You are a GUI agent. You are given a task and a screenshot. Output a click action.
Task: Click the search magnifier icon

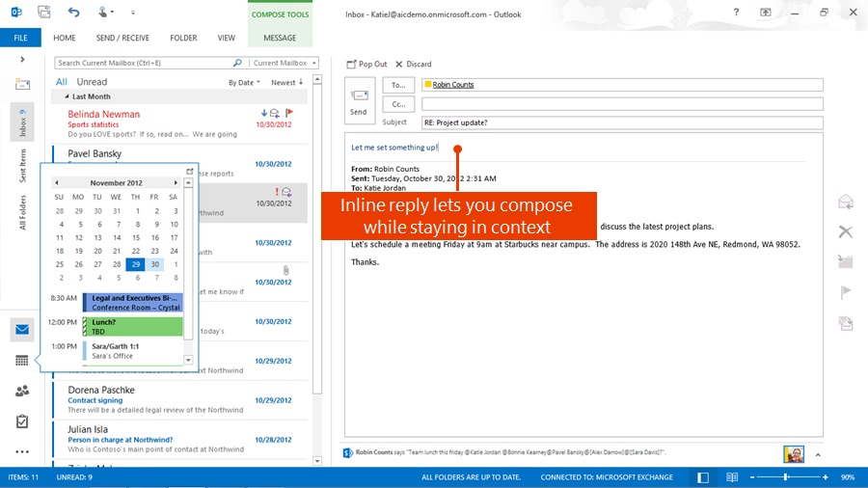[x=236, y=63]
